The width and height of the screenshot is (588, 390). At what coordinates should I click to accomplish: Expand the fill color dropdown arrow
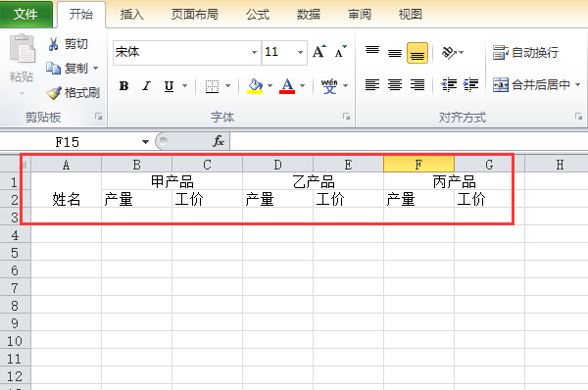269,86
